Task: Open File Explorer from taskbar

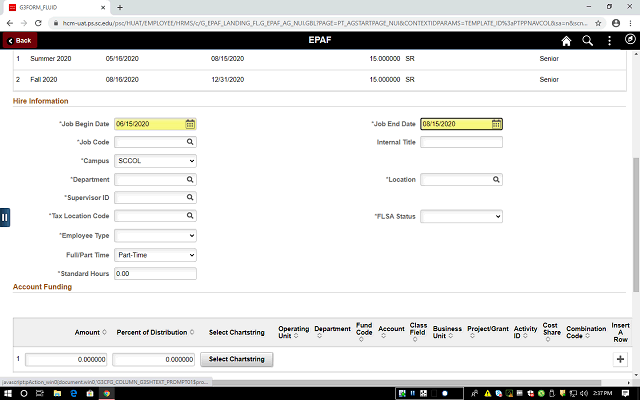Action: click(x=57, y=393)
